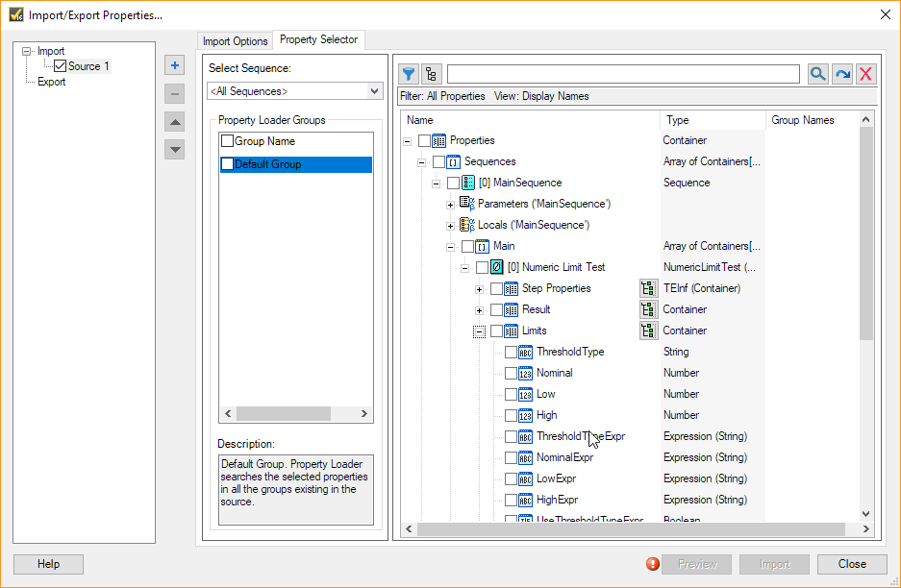
Task: Click the tree icon in Limits row
Action: click(x=649, y=331)
